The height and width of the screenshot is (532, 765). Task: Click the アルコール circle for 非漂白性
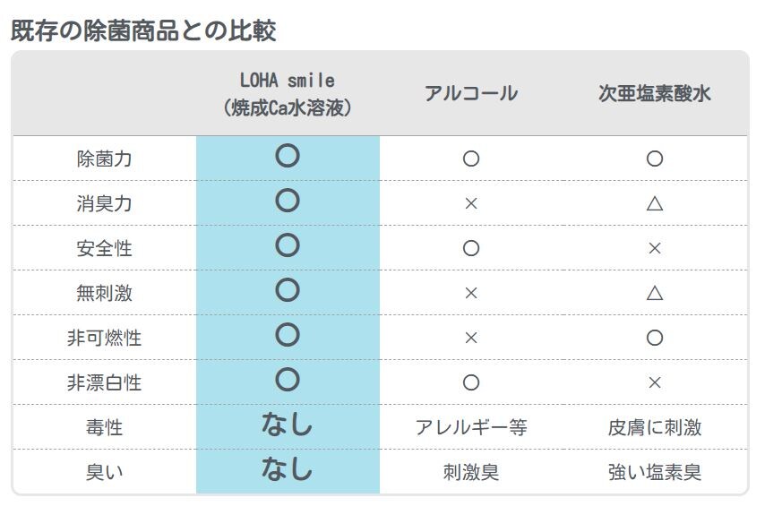click(471, 382)
